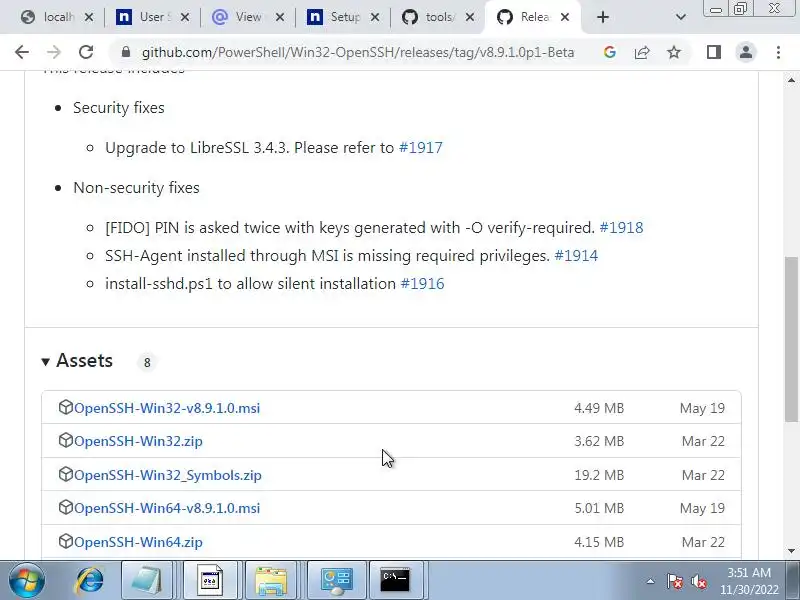Screen dimensions: 800x600
Task: Open issue link #1916
Action: coord(422,284)
